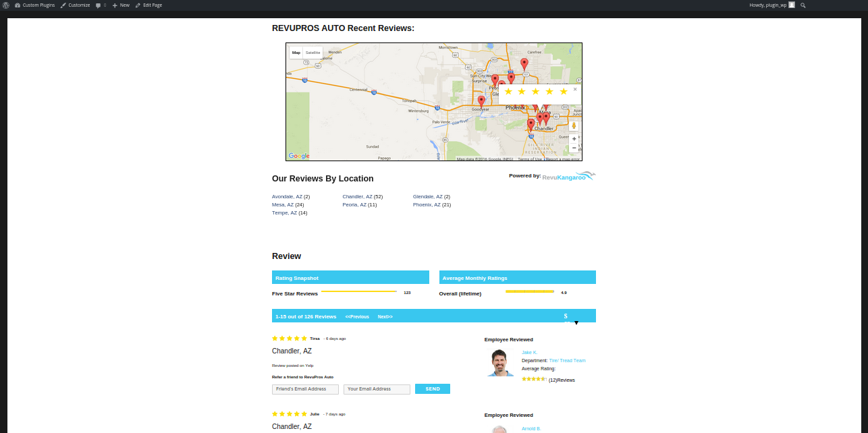This screenshot has width=868, height=433.
Task: Click Average Monthly Ratings header
Action: [x=518, y=277]
